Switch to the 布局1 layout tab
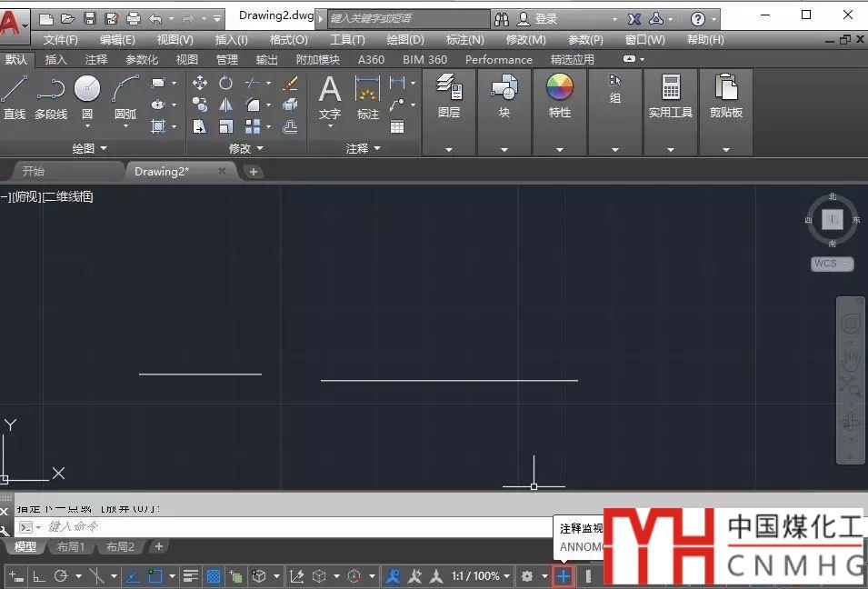868x589 pixels. [70, 546]
